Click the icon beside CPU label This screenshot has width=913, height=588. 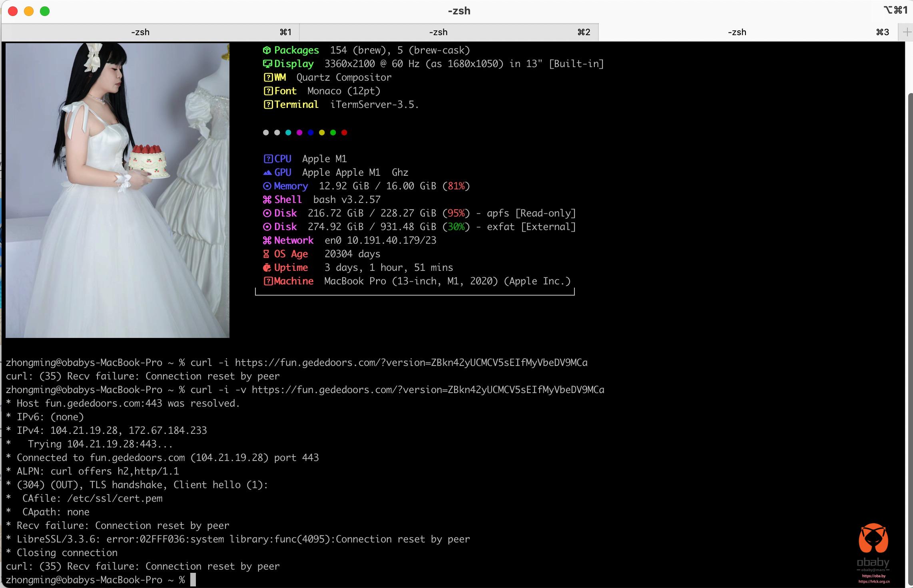point(268,159)
